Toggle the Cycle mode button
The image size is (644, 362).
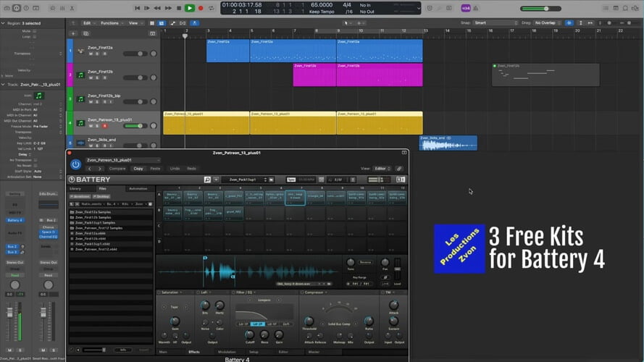pos(211,8)
